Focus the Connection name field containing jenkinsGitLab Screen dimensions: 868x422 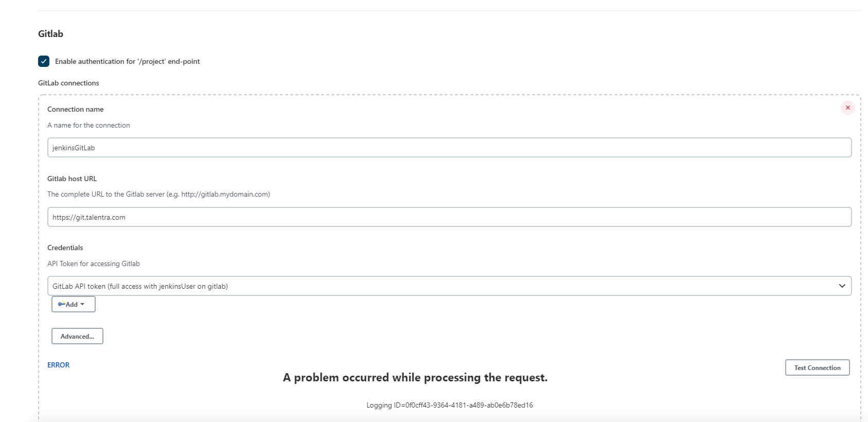point(449,148)
